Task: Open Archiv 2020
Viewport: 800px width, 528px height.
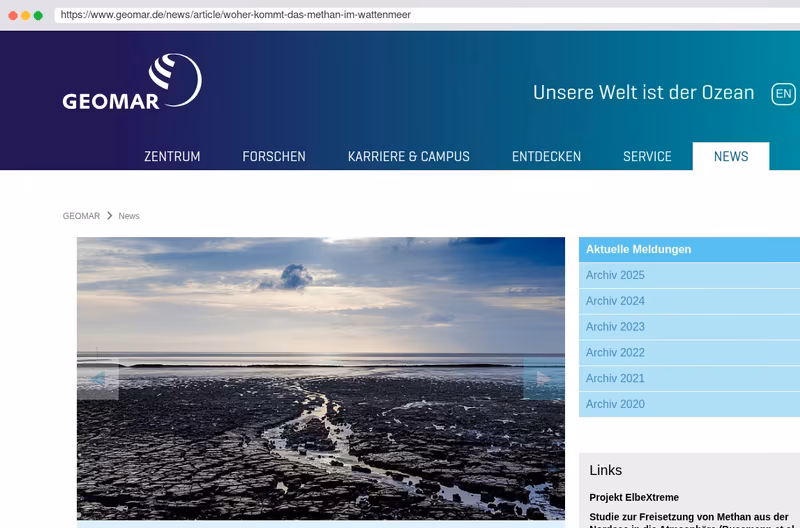Action: click(689, 404)
